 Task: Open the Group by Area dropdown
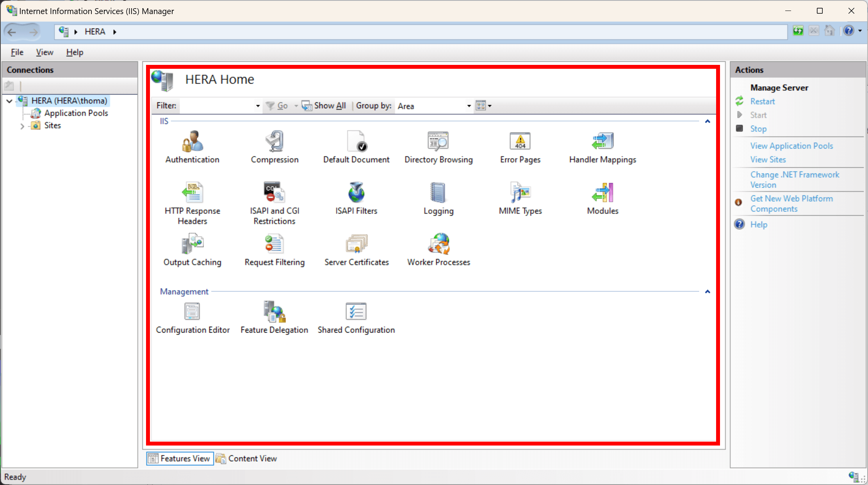coord(469,106)
